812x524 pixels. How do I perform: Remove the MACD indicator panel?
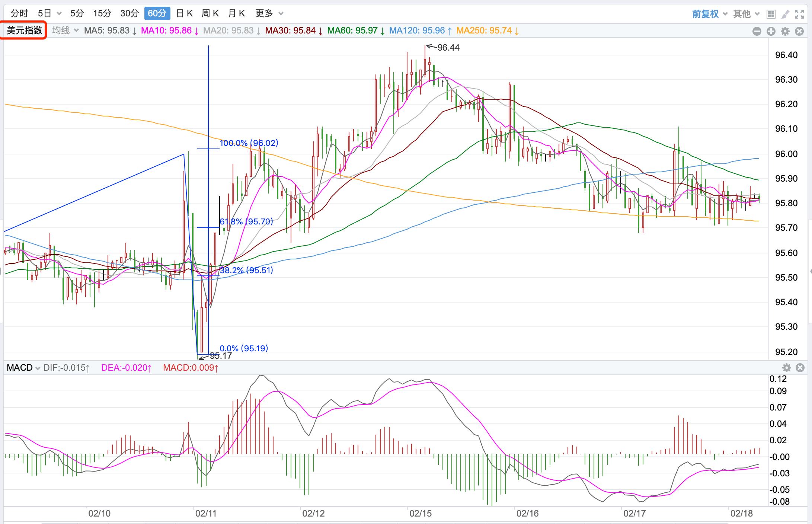[800, 368]
